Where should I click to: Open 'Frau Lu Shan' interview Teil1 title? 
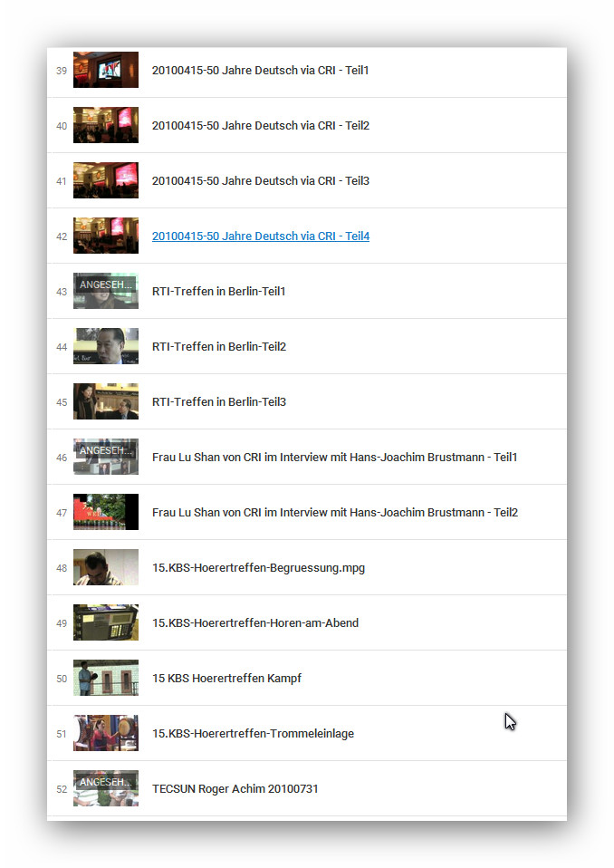[x=334, y=458]
